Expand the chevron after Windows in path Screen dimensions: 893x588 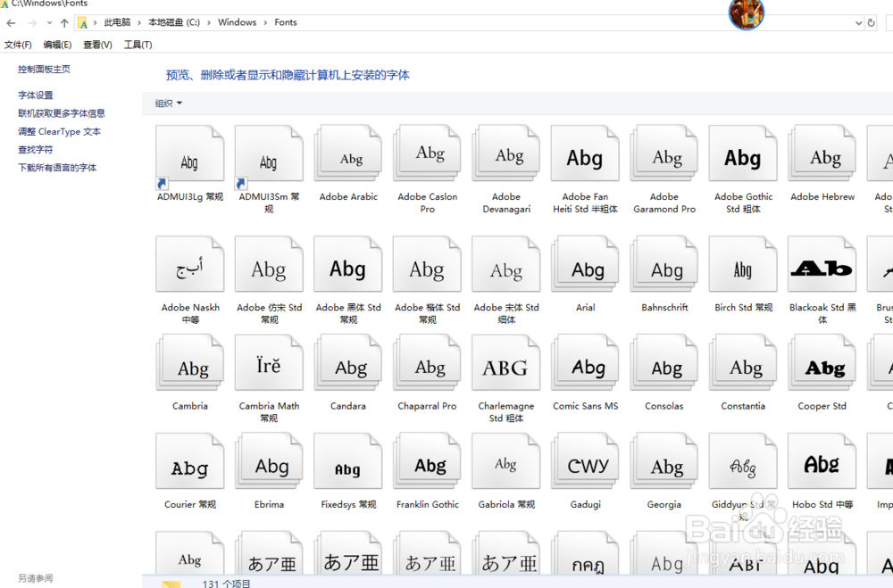click(x=265, y=22)
